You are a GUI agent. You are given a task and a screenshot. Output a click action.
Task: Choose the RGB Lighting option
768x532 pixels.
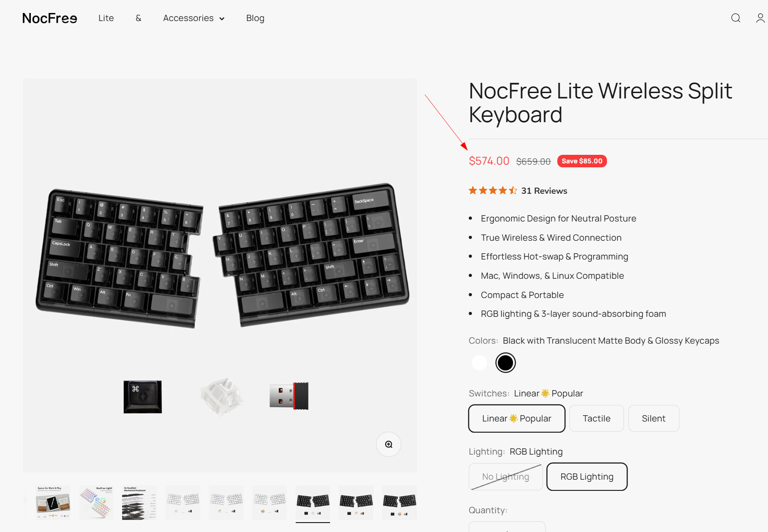click(x=586, y=477)
